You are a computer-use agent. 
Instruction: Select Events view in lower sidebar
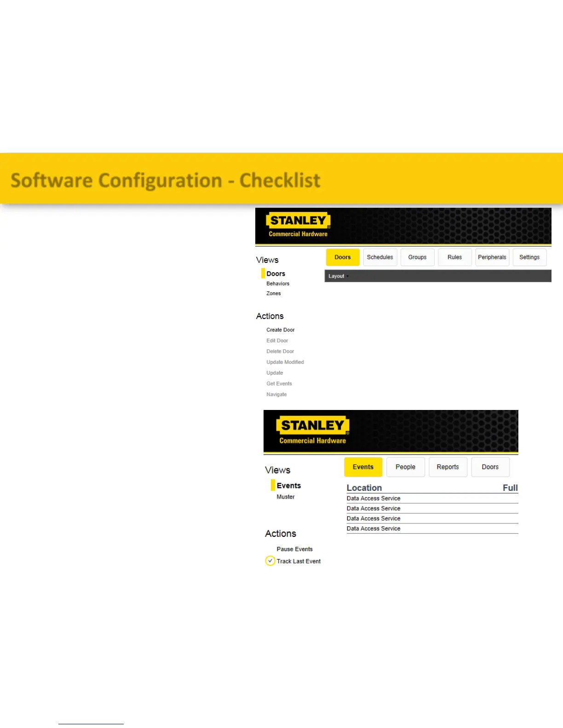[289, 486]
